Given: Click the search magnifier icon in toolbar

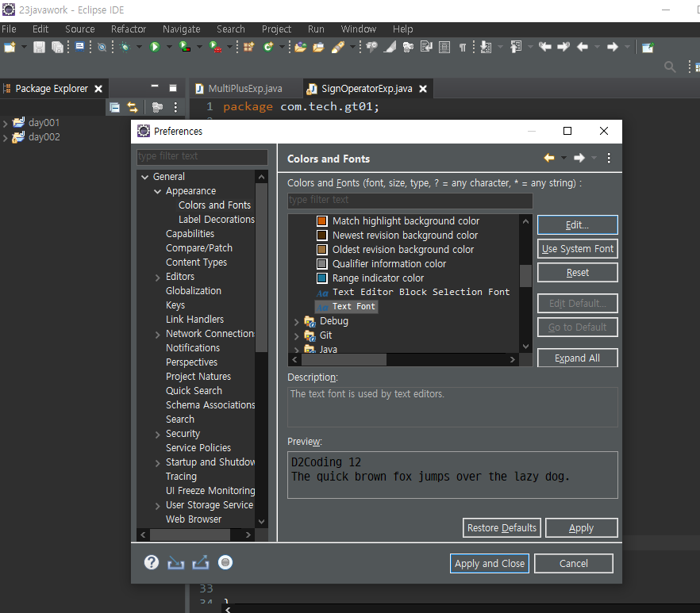Looking at the screenshot, I should point(670,67).
